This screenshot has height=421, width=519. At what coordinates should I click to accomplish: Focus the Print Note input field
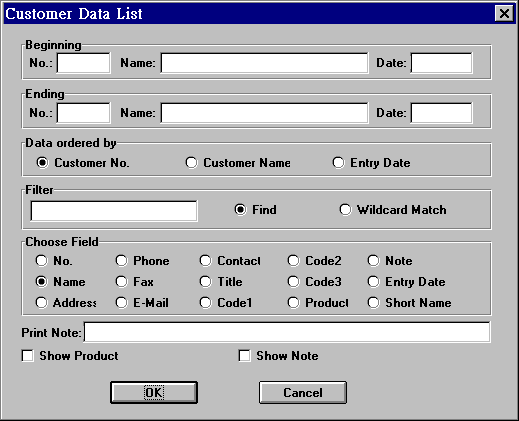tap(287, 332)
